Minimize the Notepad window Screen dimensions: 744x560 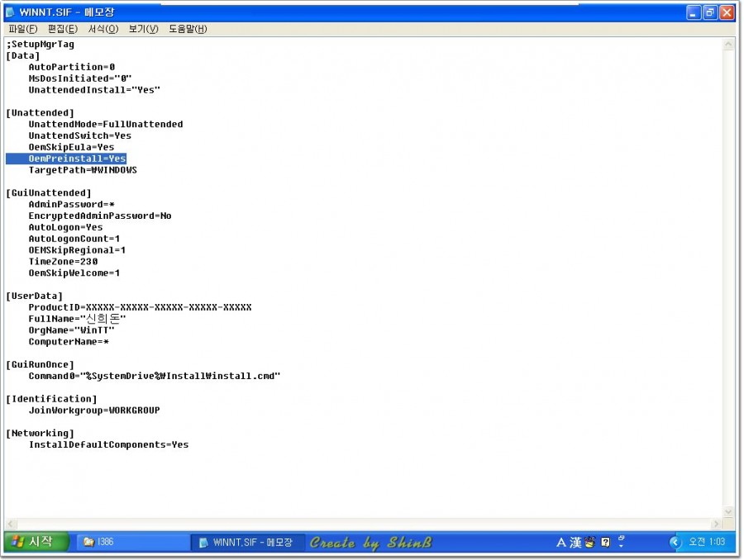[694, 12]
